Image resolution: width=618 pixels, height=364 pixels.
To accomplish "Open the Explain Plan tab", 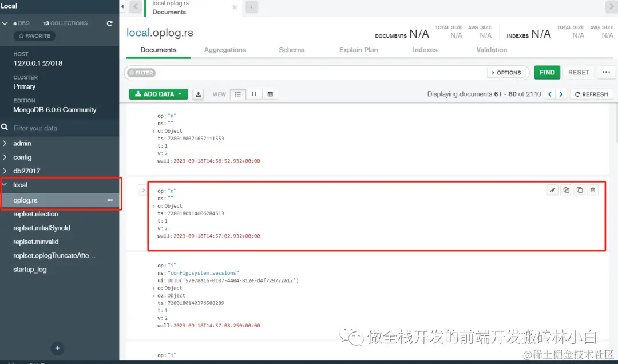I will coord(358,50).
